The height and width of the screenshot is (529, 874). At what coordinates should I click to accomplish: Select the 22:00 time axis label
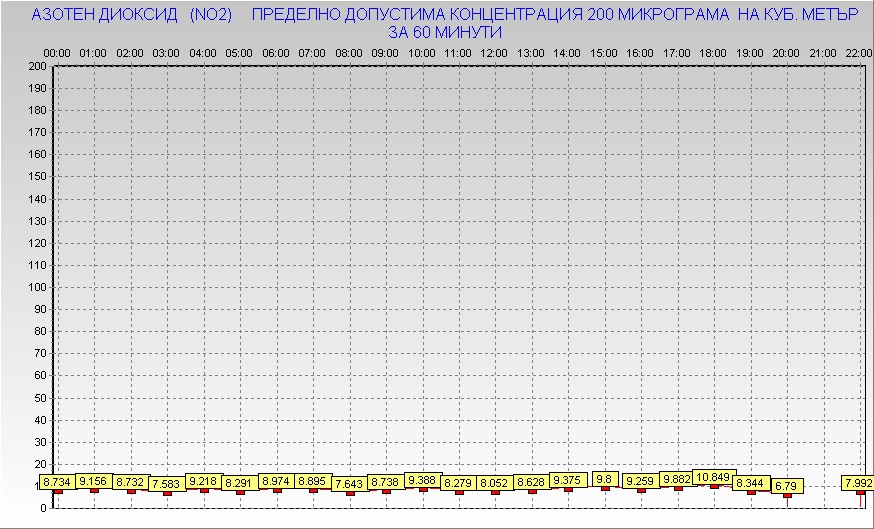pos(859,52)
